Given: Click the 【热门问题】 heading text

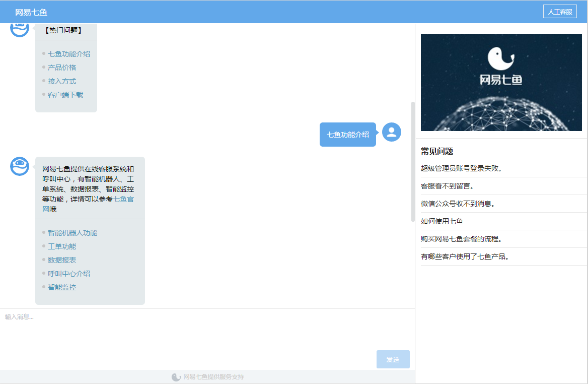Looking at the screenshot, I should (x=64, y=30).
